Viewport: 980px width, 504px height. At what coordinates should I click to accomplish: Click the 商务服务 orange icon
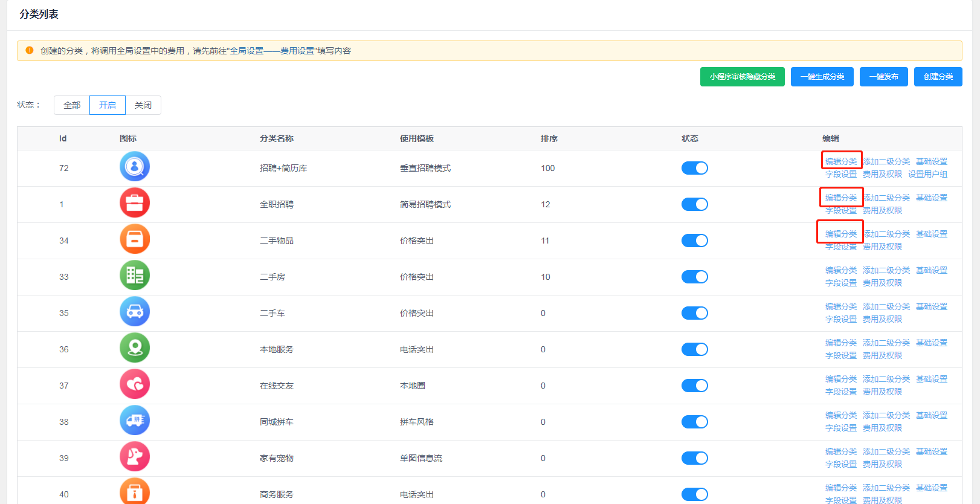tap(135, 492)
